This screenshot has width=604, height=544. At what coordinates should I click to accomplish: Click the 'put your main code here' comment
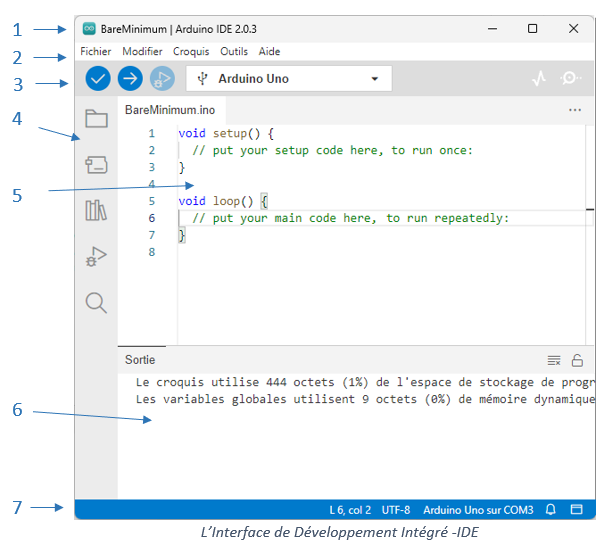pyautogui.click(x=351, y=218)
